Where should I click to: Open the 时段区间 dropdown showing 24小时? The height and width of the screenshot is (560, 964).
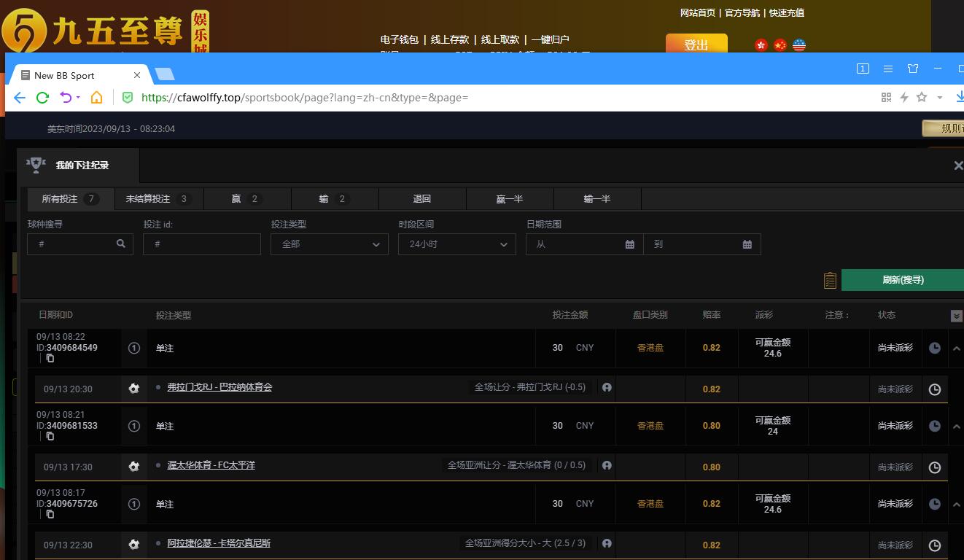click(456, 244)
